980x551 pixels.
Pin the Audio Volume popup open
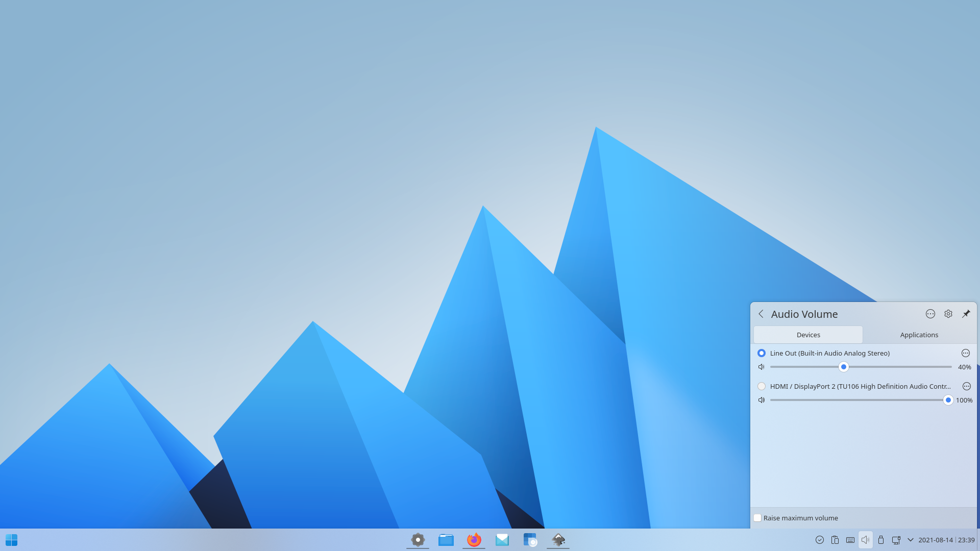tap(966, 314)
